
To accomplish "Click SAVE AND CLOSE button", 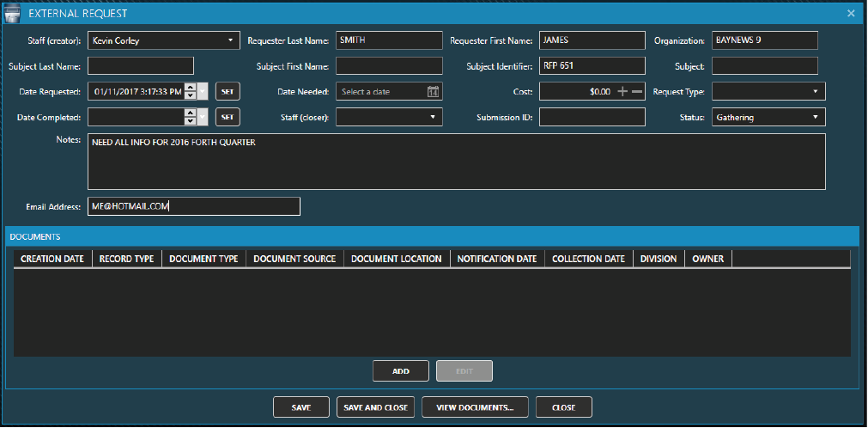I will tap(376, 407).
